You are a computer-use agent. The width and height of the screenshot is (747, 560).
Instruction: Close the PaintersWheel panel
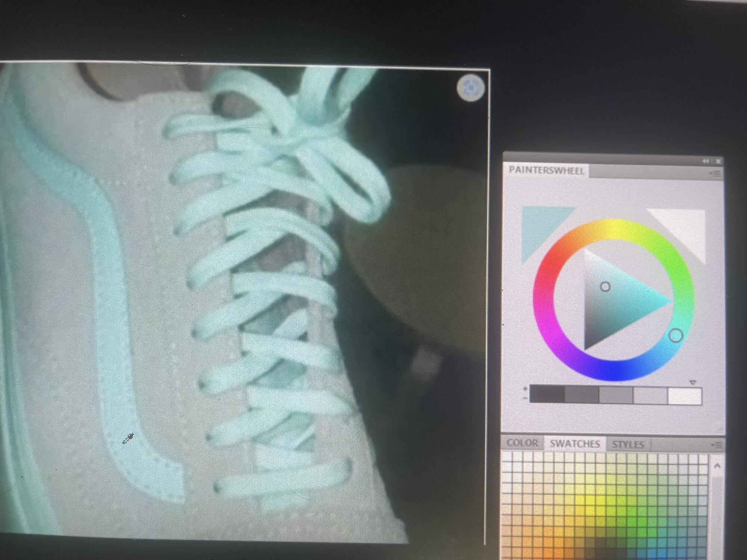(718, 161)
